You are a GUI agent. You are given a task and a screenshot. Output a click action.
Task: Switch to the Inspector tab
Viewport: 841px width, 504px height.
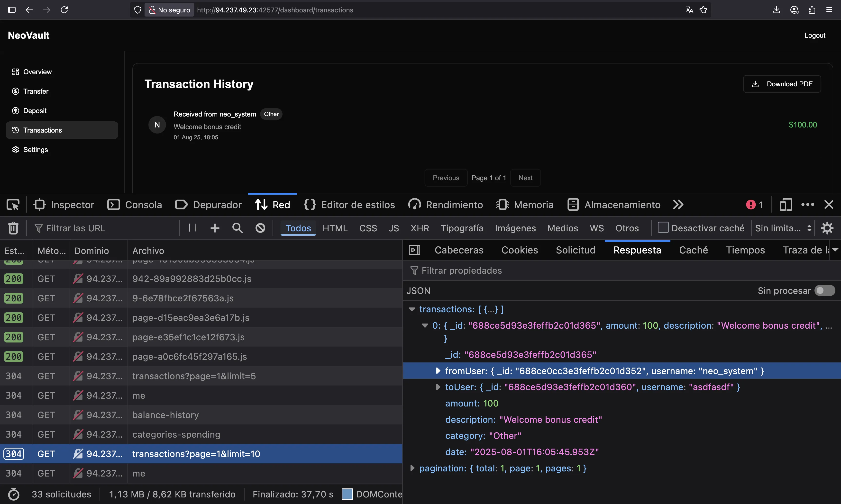pos(64,205)
